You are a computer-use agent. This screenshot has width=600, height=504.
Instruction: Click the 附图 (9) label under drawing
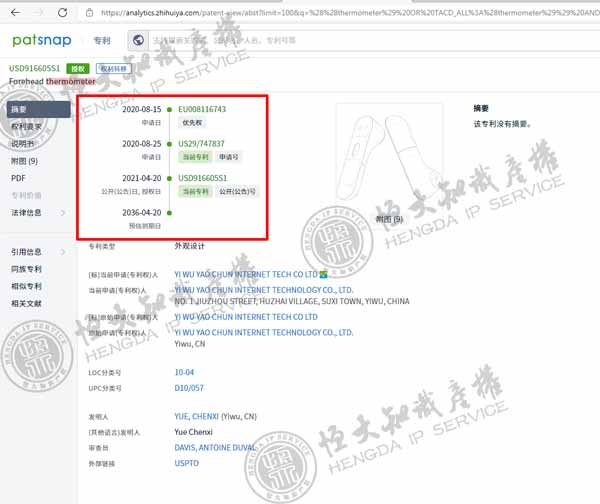pos(389,219)
